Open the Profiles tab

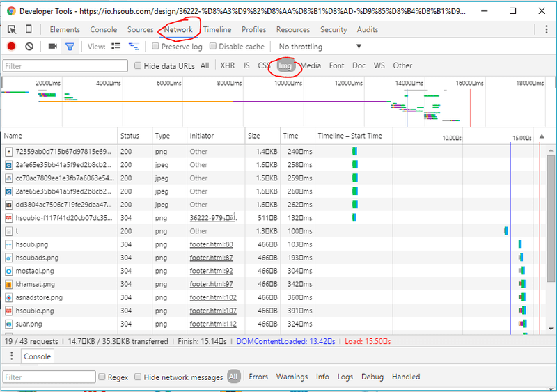pyautogui.click(x=253, y=29)
